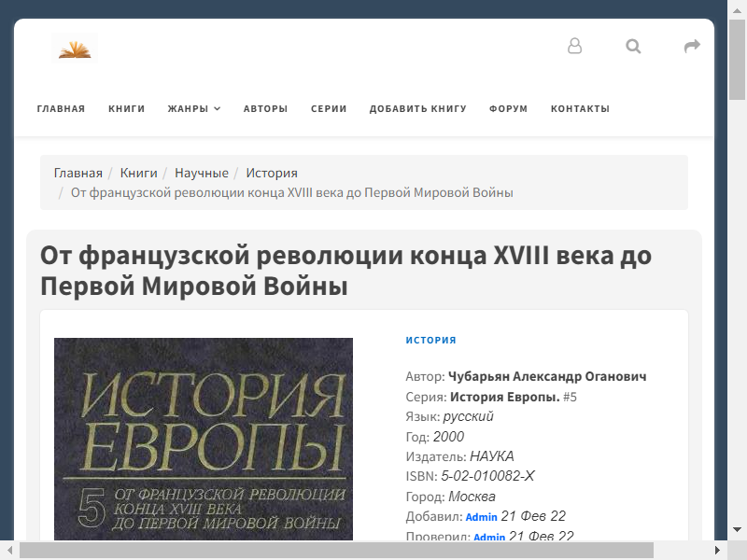The height and width of the screenshot is (560, 747).
Task: Open the СЕРИИ menu item
Action: pyautogui.click(x=329, y=108)
